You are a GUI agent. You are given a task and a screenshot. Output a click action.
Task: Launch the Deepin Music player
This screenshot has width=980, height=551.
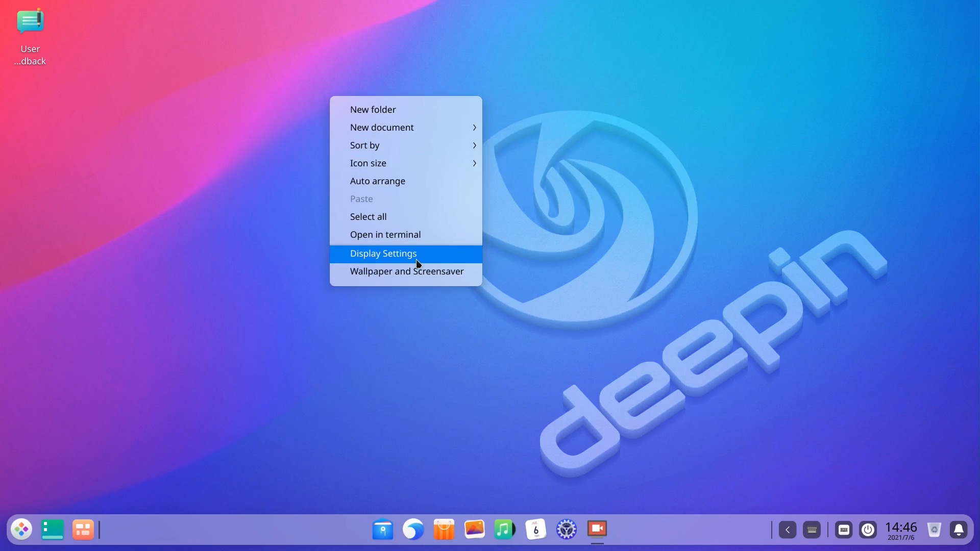click(504, 530)
